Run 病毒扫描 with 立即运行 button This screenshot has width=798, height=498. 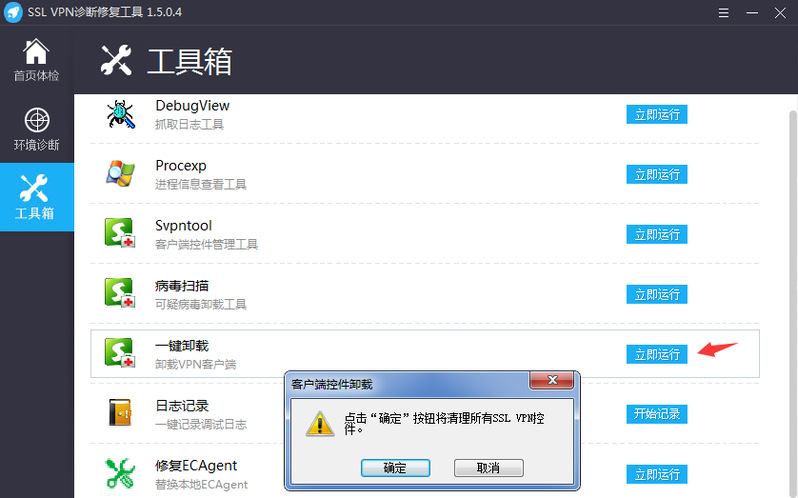(657, 295)
